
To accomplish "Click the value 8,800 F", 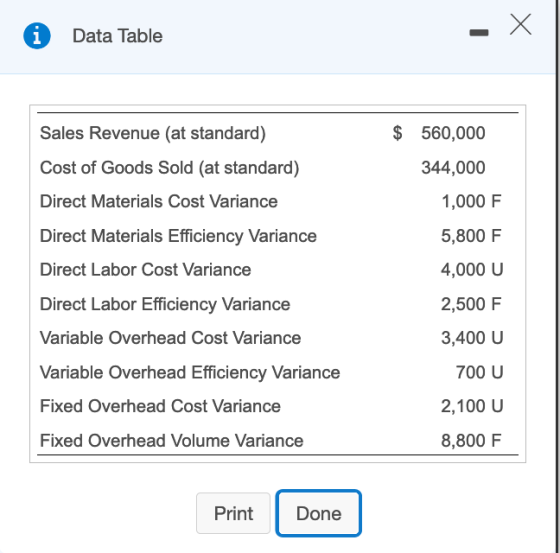I will tap(471, 440).
